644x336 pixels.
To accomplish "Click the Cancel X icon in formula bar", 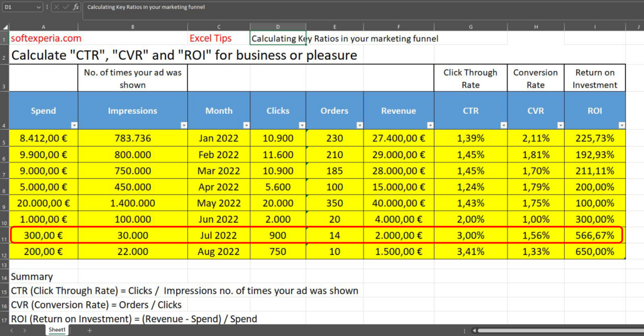I will tap(56, 7).
